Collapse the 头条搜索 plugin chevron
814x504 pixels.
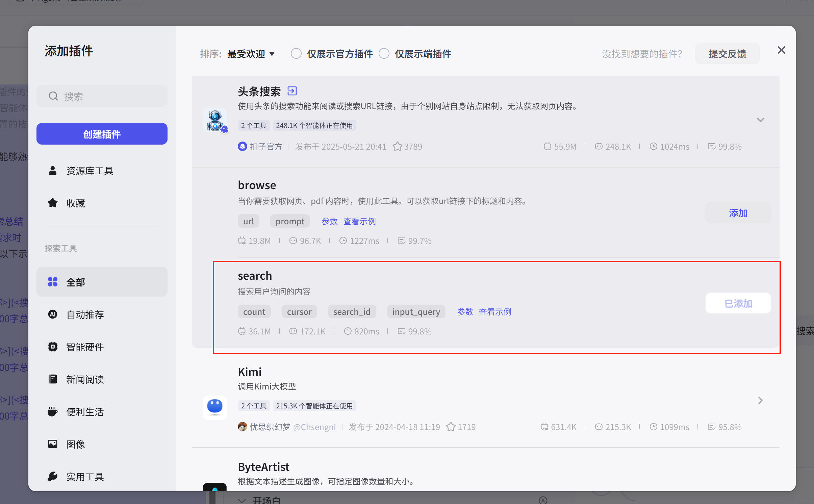click(760, 120)
